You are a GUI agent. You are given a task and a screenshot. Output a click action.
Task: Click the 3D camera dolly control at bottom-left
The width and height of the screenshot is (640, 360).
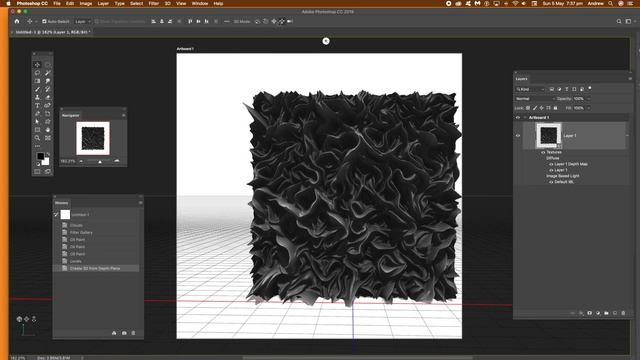click(x=34, y=319)
